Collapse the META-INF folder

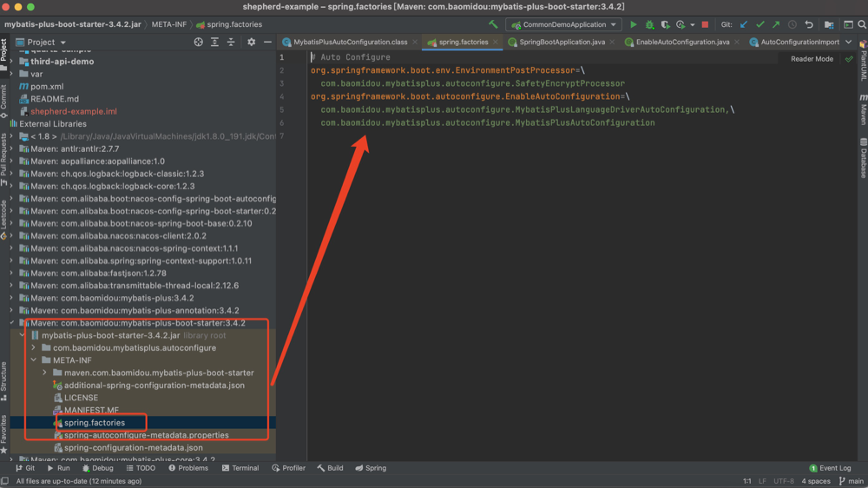(x=34, y=360)
